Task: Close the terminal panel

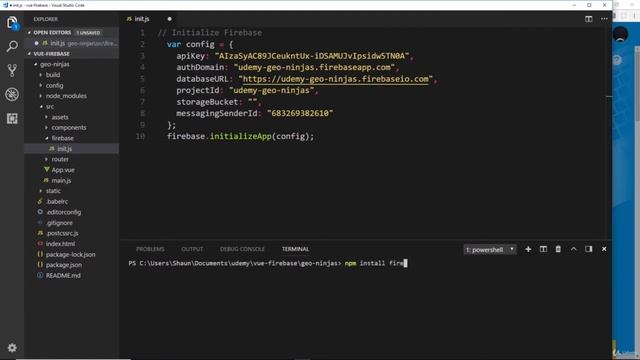Action: point(604,249)
